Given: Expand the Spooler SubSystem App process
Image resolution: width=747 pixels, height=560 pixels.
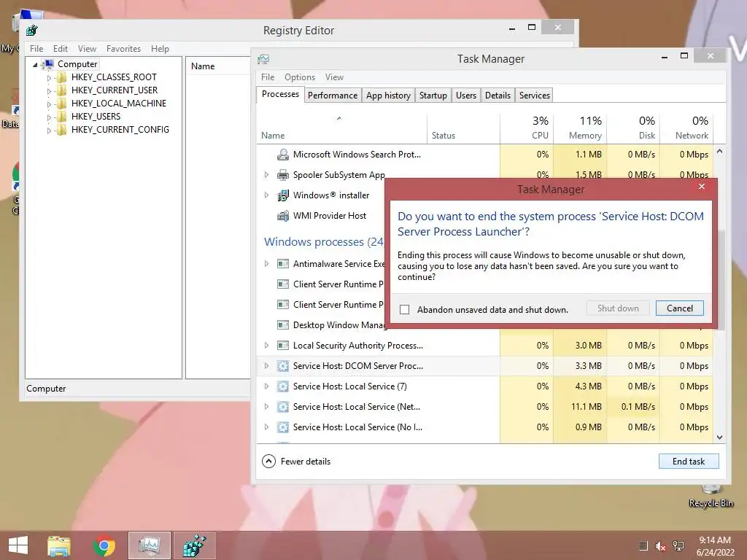Looking at the screenshot, I should [266, 175].
